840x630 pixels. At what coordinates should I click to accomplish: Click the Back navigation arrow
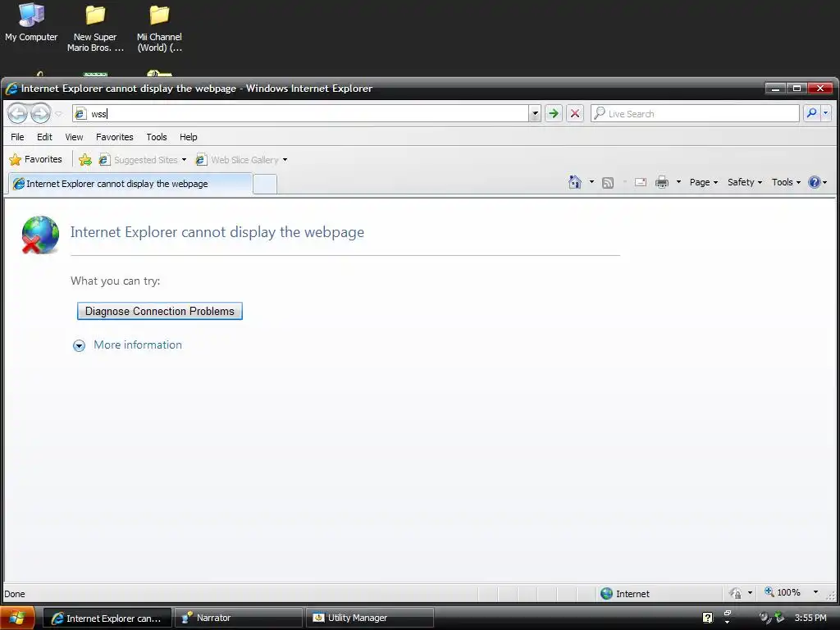[18, 113]
